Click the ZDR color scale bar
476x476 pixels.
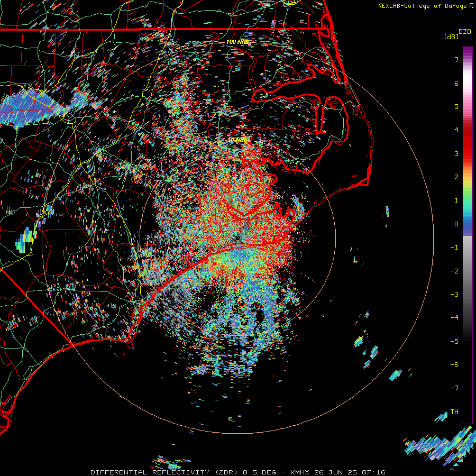[467, 235]
